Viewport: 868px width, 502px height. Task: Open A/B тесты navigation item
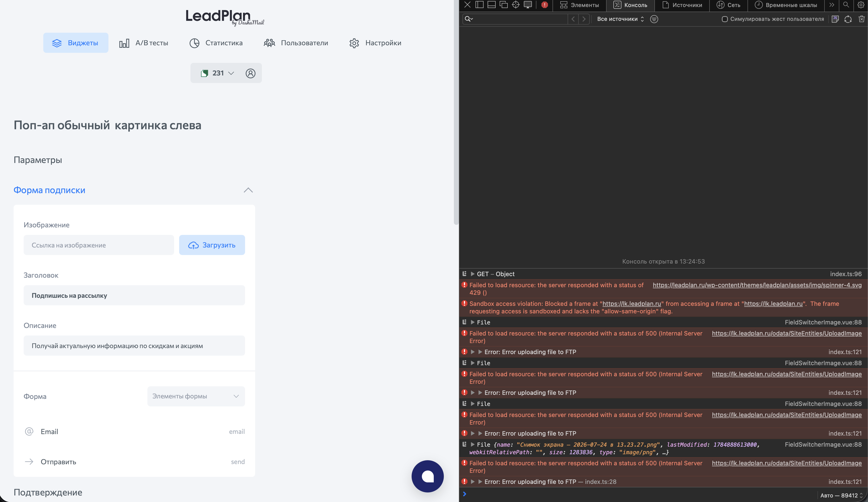144,43
